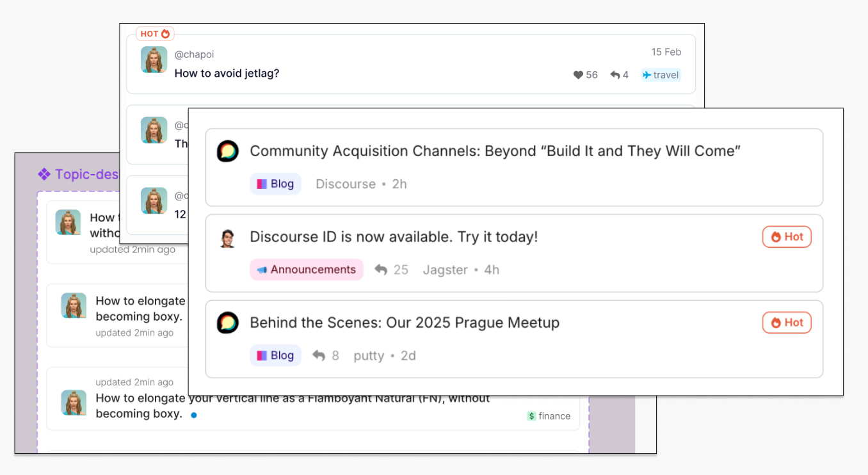Screen dimensions: 868x475
Task: Open 'How to avoid jetlag?' topic
Action: click(227, 73)
